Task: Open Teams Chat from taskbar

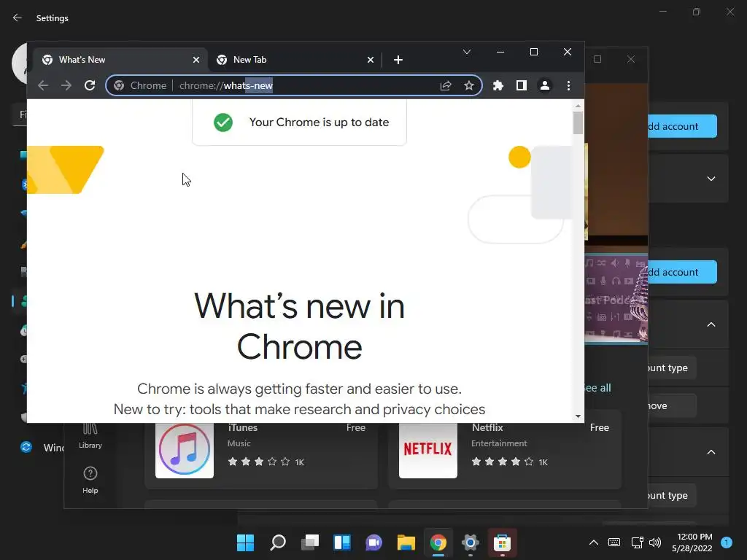Action: pos(374,542)
